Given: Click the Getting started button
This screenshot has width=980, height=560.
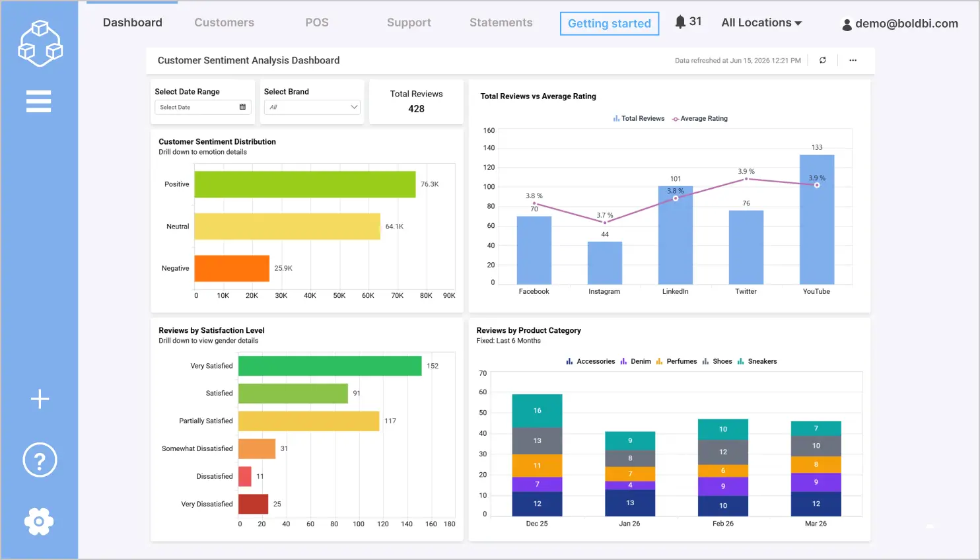Looking at the screenshot, I should [610, 24].
